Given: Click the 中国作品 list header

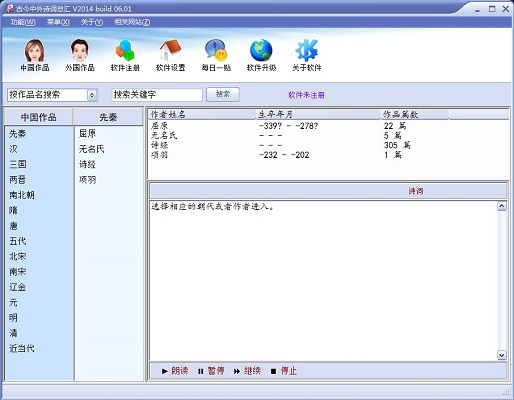Looking at the screenshot, I should click(x=39, y=117).
